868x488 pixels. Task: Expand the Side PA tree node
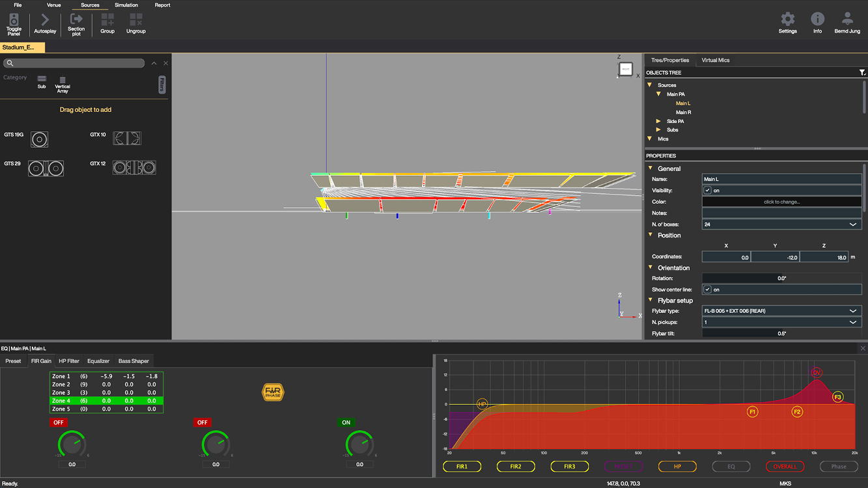[658, 121]
